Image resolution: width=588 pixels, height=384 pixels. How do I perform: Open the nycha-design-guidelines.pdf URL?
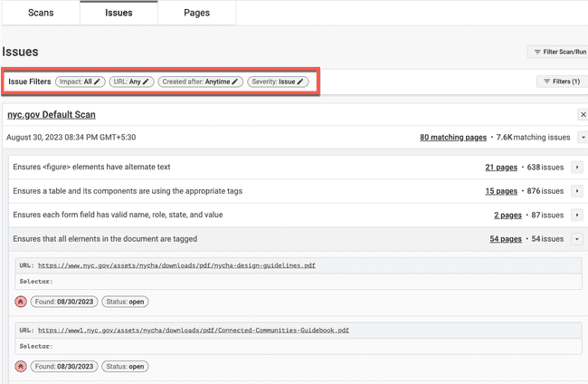pyautogui.click(x=176, y=266)
